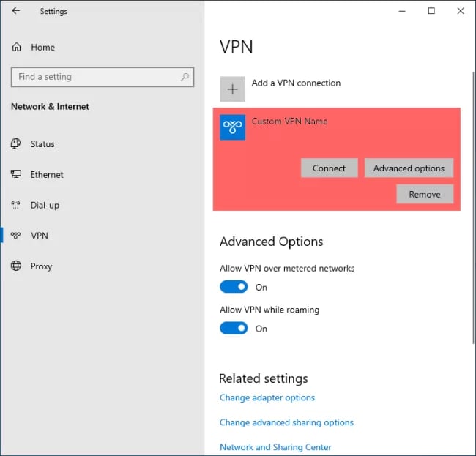476x456 pixels.
Task: Click the Dial-up phone icon
Action: 16,205
